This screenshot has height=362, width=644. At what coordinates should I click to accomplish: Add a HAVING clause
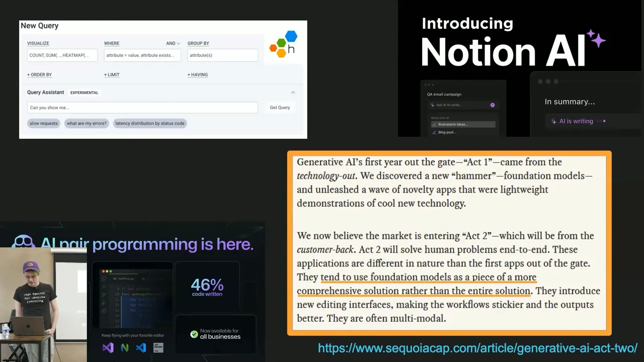[x=198, y=74]
